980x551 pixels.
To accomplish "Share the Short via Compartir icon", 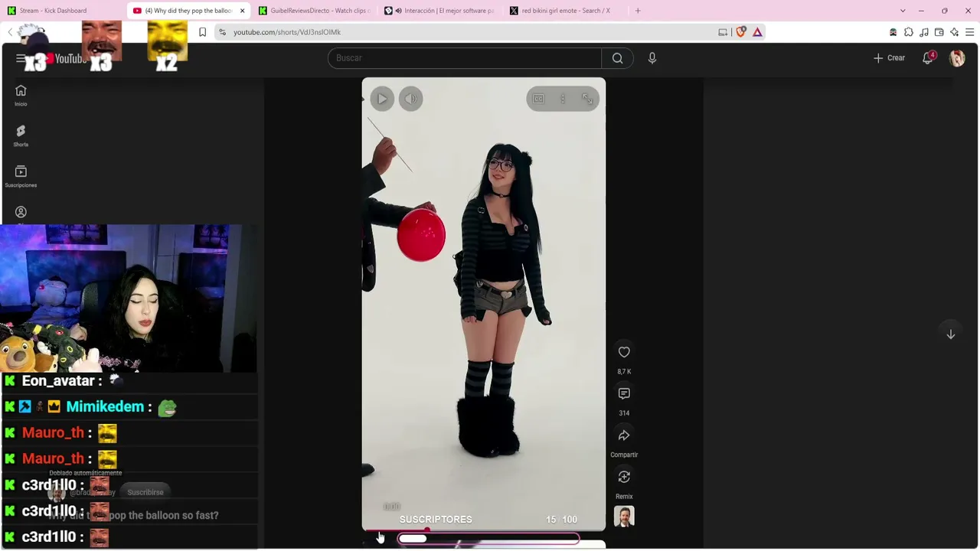I will point(624,435).
